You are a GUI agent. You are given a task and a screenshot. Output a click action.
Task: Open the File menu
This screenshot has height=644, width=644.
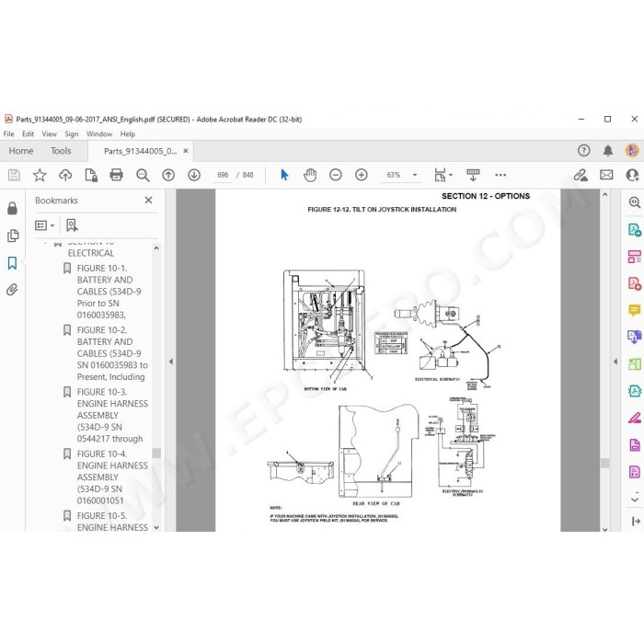(8, 134)
